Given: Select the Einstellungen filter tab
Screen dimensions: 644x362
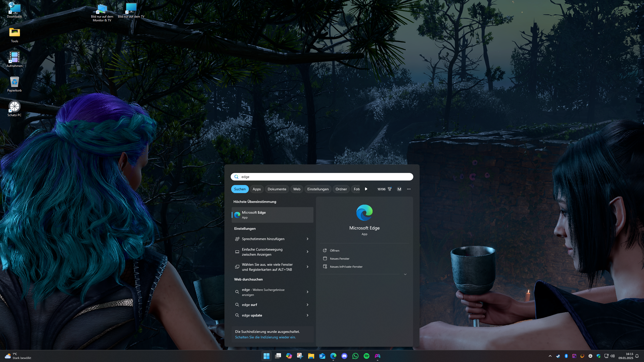Looking at the screenshot, I should coord(318,189).
